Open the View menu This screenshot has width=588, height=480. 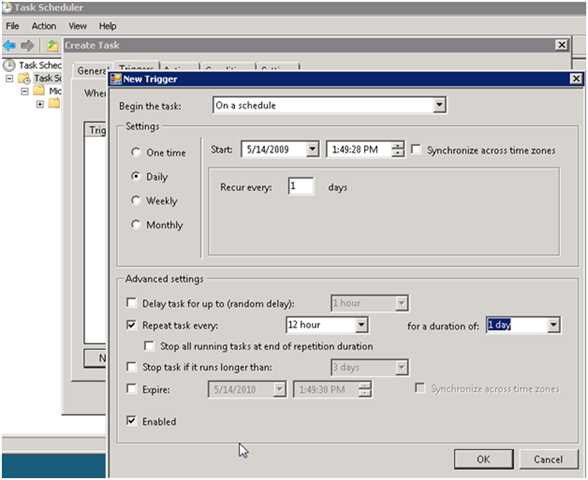tap(77, 26)
